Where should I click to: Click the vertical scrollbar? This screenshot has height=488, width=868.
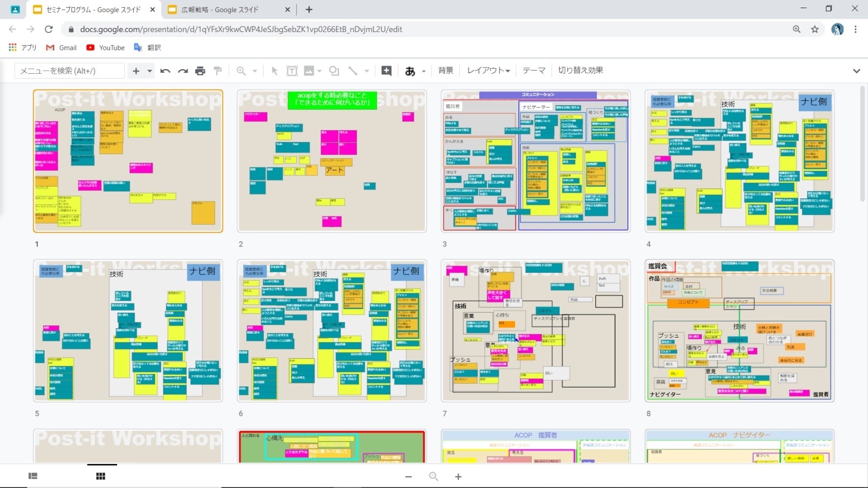coord(862,143)
